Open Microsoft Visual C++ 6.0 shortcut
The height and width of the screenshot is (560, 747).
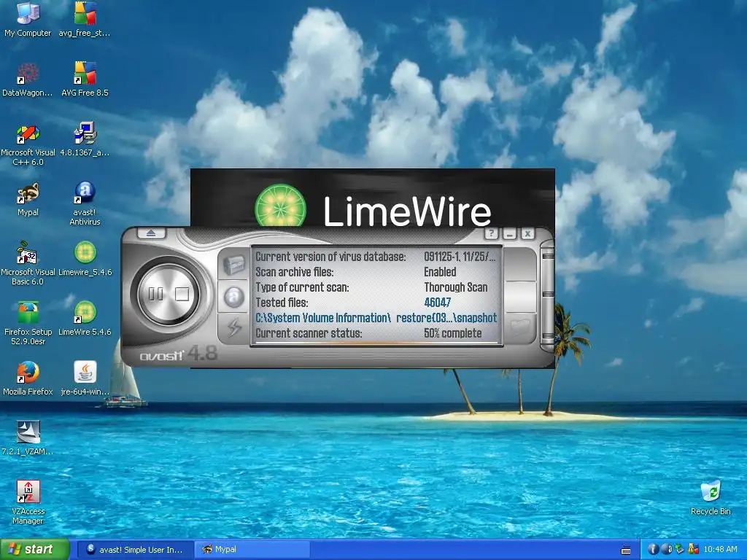tap(28, 144)
